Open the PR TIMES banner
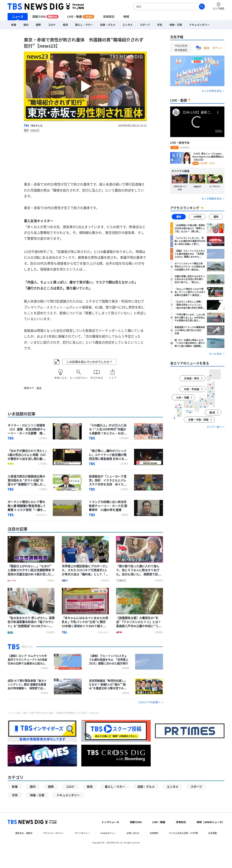Image resolution: width=232 pixels, height=868 pixels. (190, 731)
